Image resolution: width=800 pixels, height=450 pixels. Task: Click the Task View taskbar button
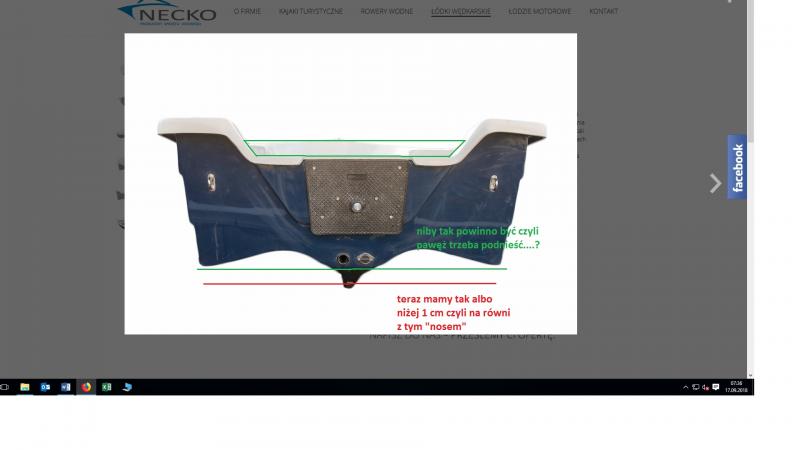point(5,386)
